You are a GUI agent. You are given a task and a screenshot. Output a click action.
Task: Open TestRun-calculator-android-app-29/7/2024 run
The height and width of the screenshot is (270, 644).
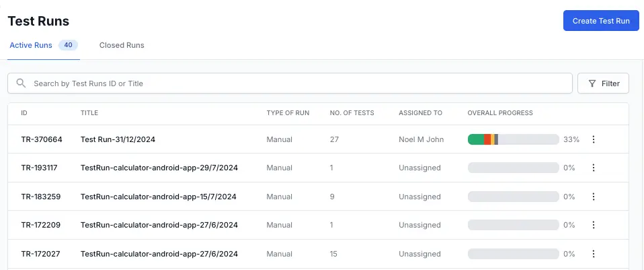[x=158, y=168]
